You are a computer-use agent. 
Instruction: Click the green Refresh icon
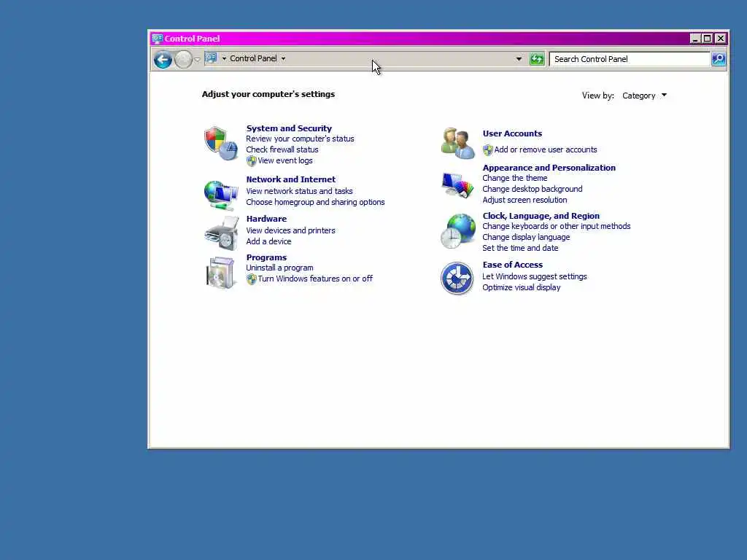[x=537, y=59]
